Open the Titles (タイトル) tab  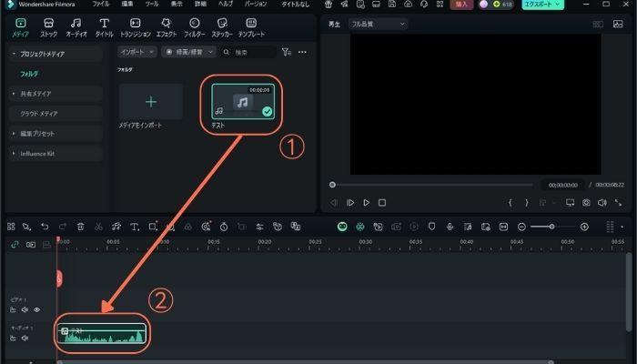pyautogui.click(x=104, y=25)
